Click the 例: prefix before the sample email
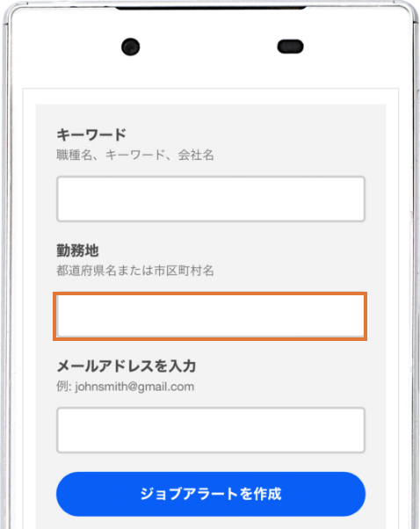420x529 pixels. 64,387
